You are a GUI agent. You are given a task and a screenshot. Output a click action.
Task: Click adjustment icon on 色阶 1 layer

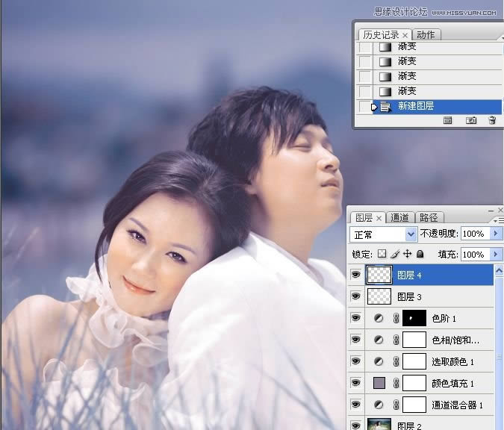coord(379,319)
